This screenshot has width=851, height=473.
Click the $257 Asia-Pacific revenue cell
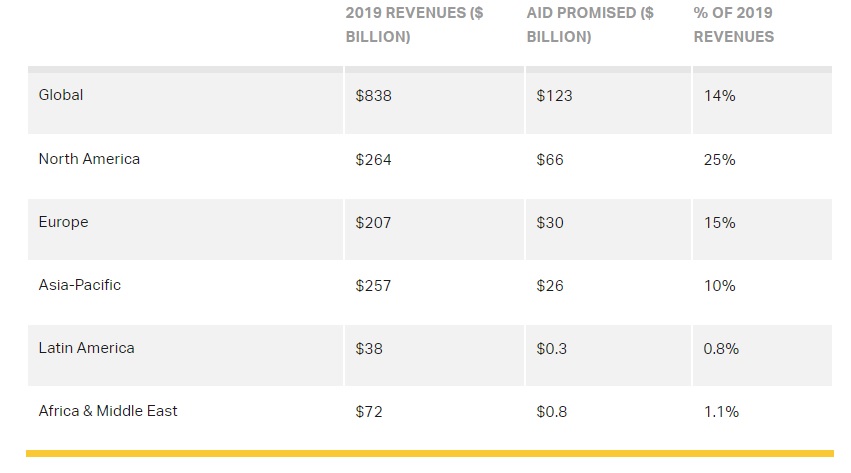pyautogui.click(x=371, y=286)
